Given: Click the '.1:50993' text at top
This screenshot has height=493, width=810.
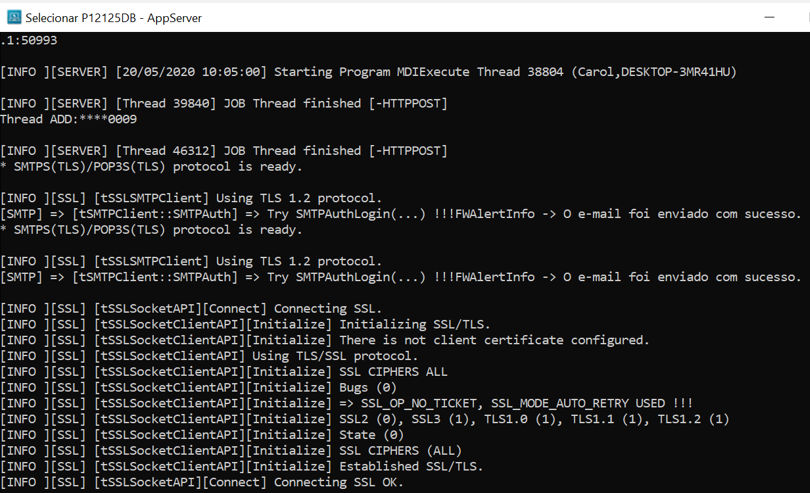Looking at the screenshot, I should pos(29,40).
